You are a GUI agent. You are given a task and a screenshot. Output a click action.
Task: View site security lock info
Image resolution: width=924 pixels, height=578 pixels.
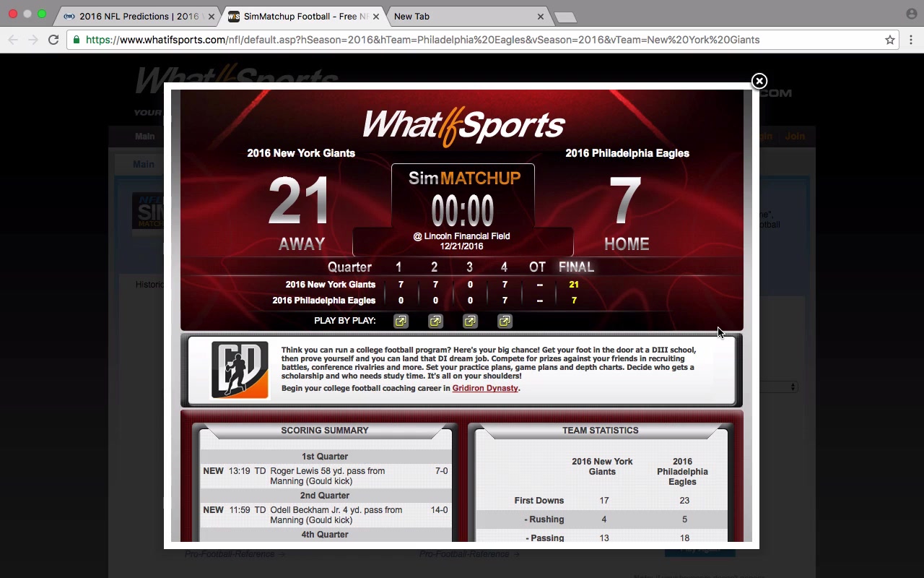[77, 40]
